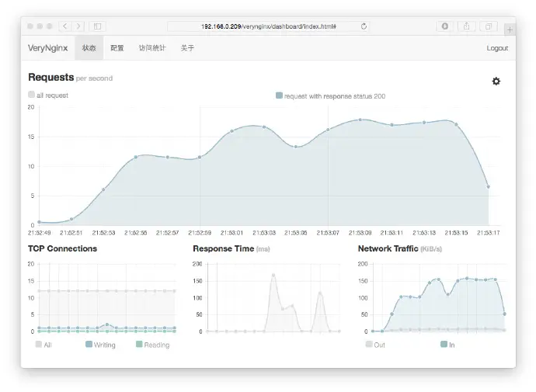Reload the page with refresh icon
This screenshot has width=536, height=392.
pyautogui.click(x=364, y=26)
